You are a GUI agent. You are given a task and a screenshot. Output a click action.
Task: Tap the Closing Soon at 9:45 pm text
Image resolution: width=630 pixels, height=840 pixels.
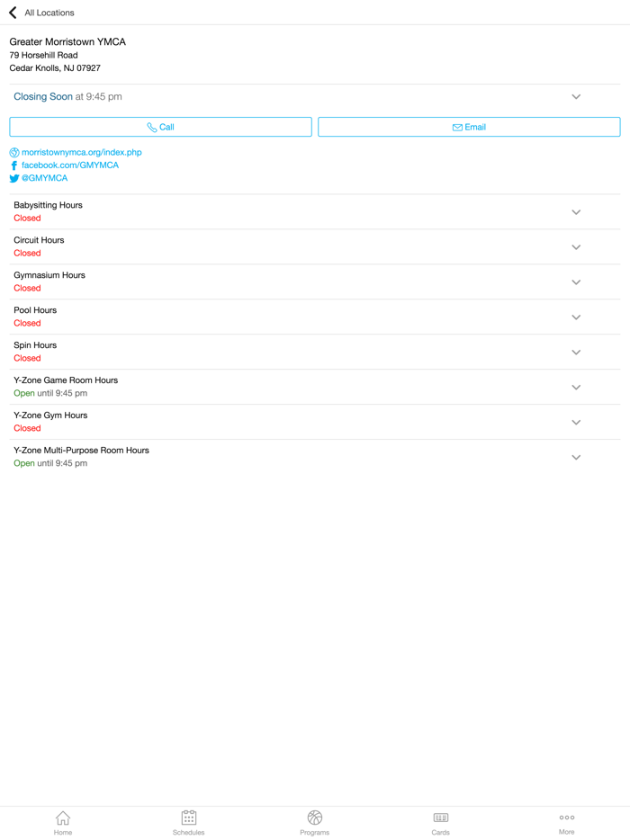pyautogui.click(x=67, y=96)
